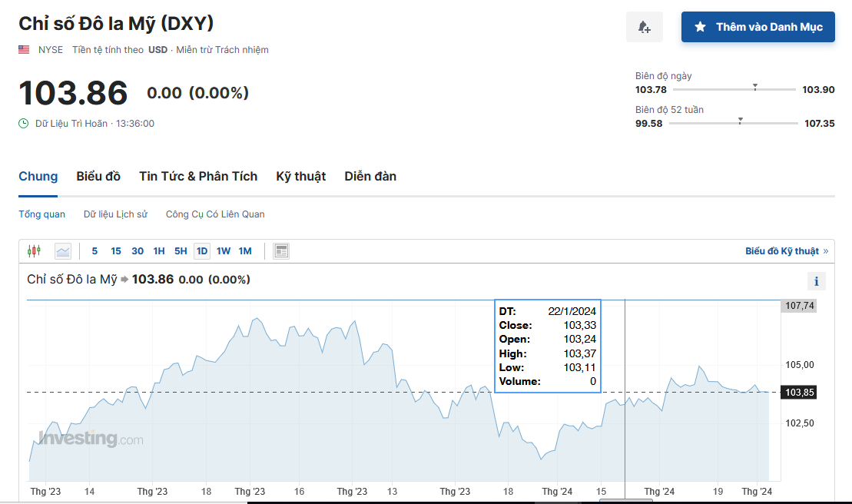Click the create alert bell icon
852x504 pixels.
(645, 27)
